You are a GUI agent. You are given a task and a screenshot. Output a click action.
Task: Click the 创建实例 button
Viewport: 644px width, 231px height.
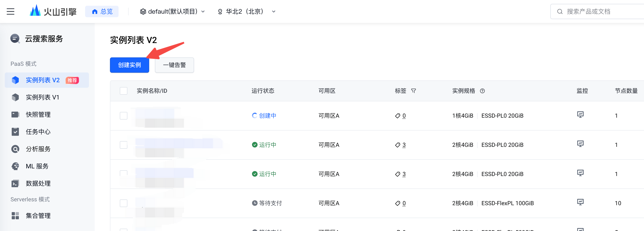(x=130, y=65)
